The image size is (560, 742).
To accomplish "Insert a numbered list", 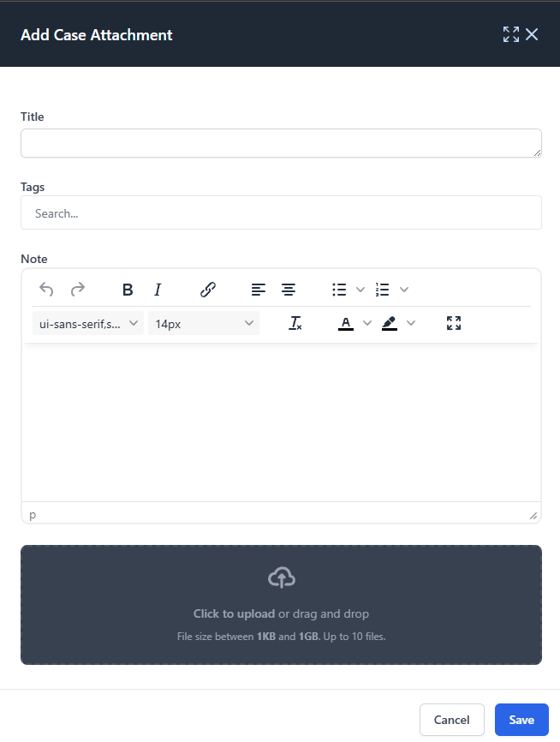I will click(382, 289).
